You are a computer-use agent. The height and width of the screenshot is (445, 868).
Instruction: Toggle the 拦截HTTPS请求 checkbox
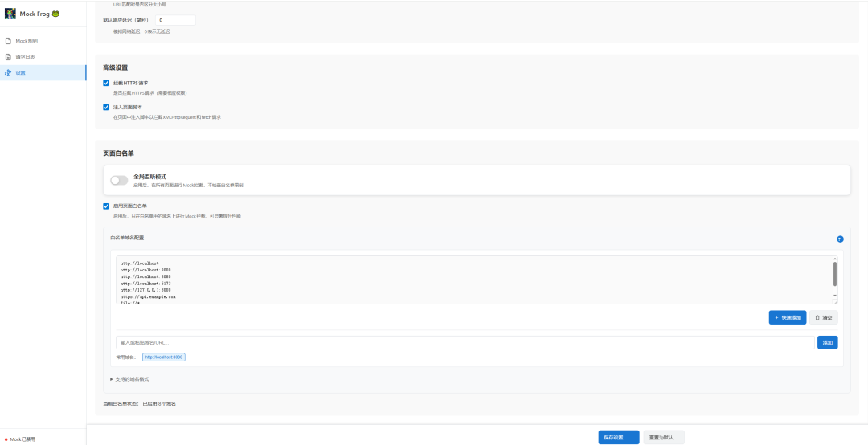tap(106, 83)
